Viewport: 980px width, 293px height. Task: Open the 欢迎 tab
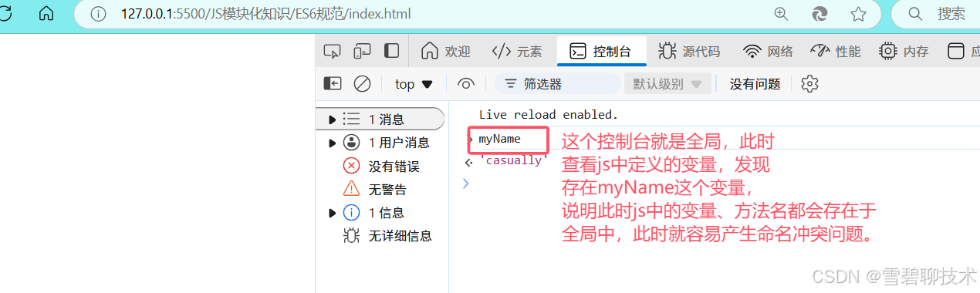tap(446, 51)
